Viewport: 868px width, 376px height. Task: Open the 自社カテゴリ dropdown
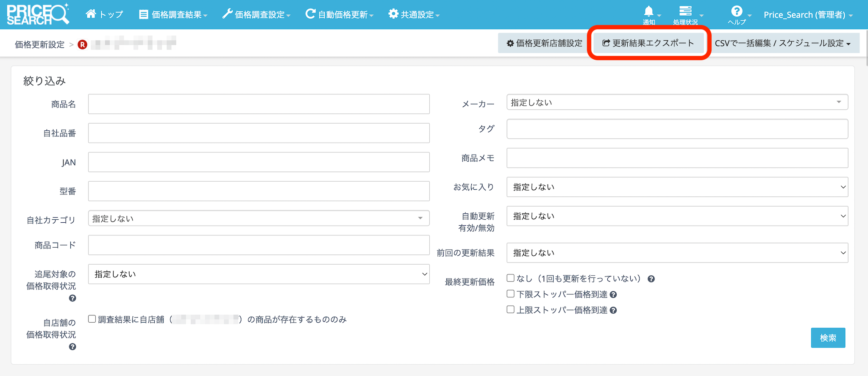[259, 218]
